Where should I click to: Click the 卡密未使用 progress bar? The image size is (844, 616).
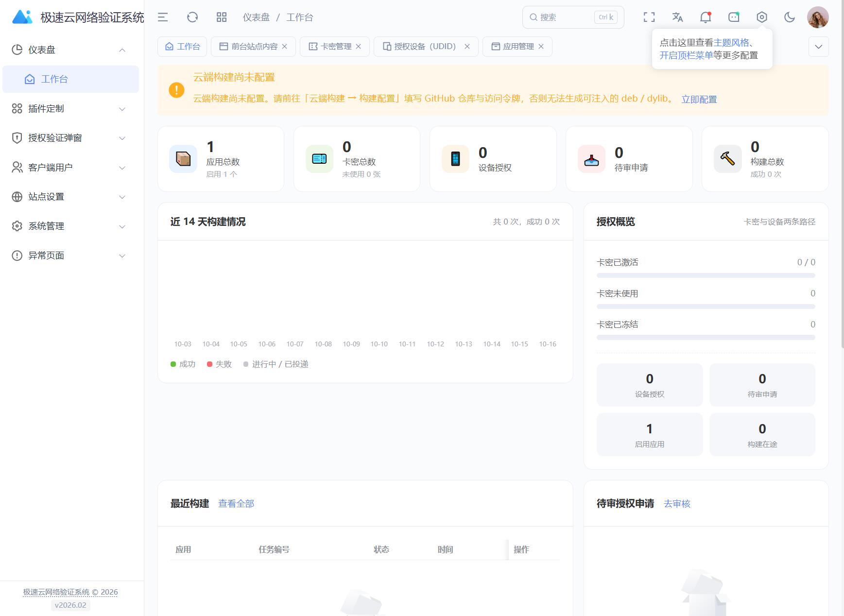(706, 307)
